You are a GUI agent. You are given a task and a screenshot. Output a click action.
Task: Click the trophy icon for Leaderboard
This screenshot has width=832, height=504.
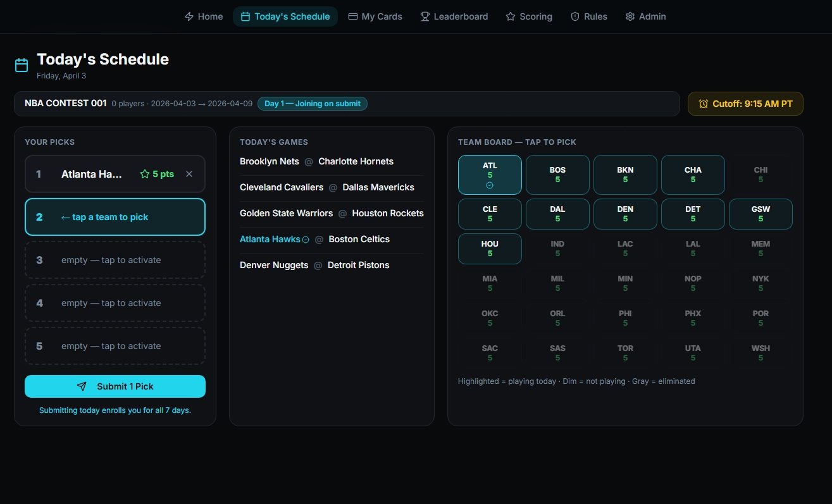425,16
